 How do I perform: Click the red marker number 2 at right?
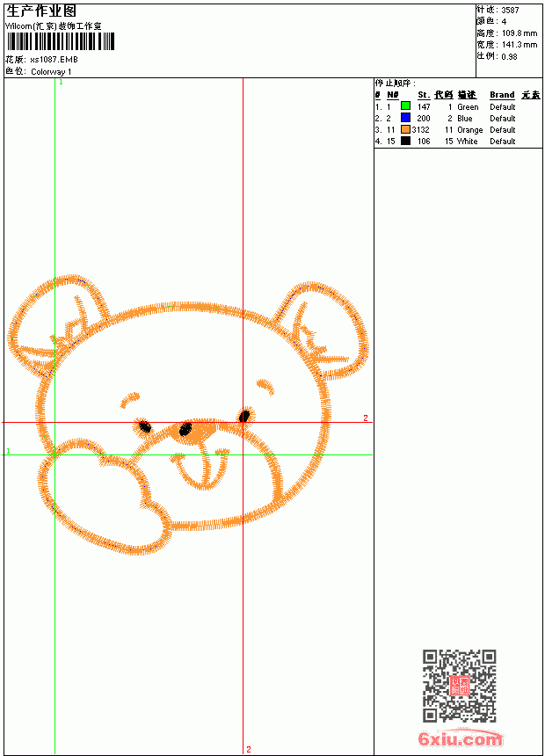pyautogui.click(x=366, y=418)
